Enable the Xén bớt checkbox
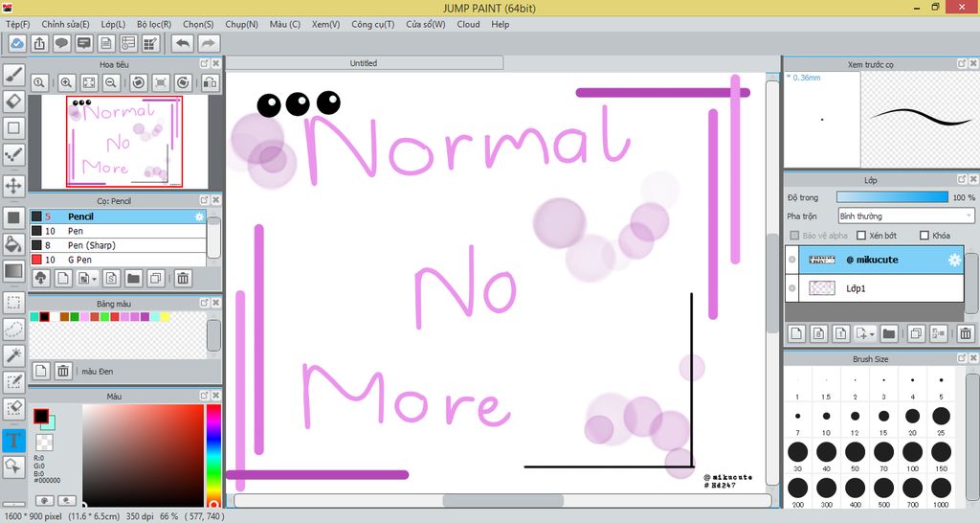 click(x=861, y=236)
